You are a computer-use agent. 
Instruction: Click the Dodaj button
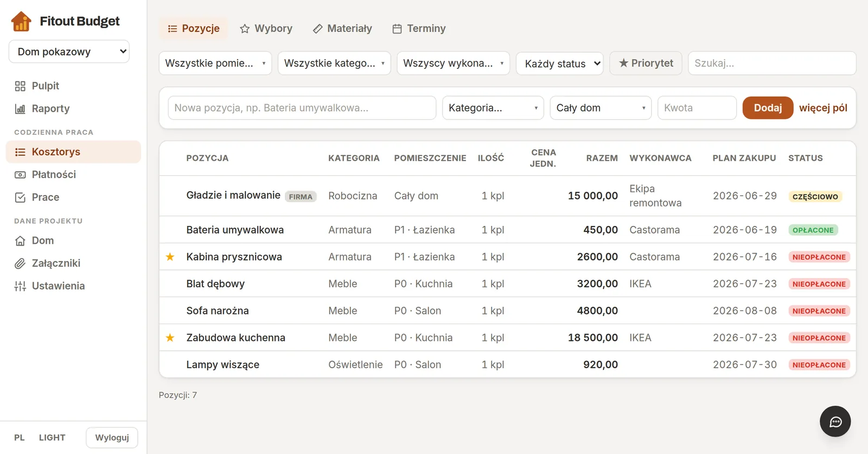(x=768, y=108)
